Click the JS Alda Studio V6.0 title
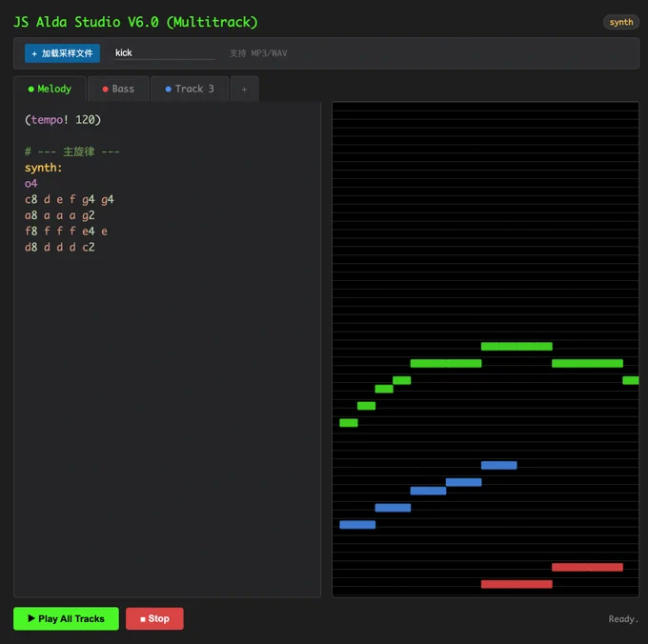Viewport: 648px width, 644px height. point(135,22)
